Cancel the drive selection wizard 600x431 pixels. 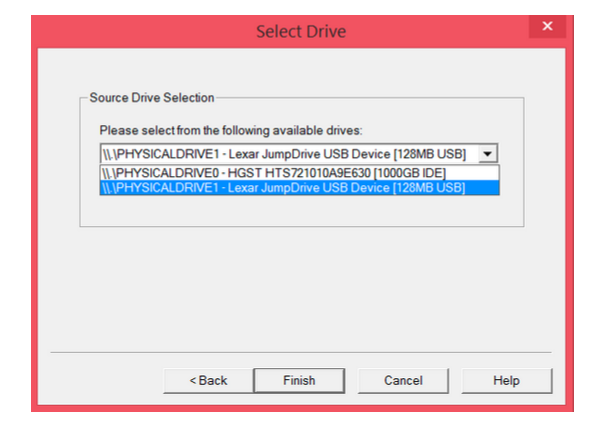click(403, 380)
